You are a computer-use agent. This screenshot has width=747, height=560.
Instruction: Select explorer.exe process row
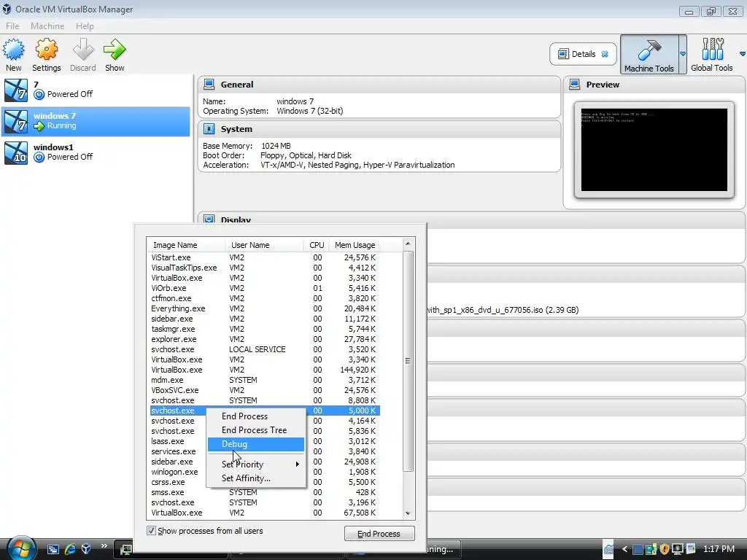(x=265, y=339)
